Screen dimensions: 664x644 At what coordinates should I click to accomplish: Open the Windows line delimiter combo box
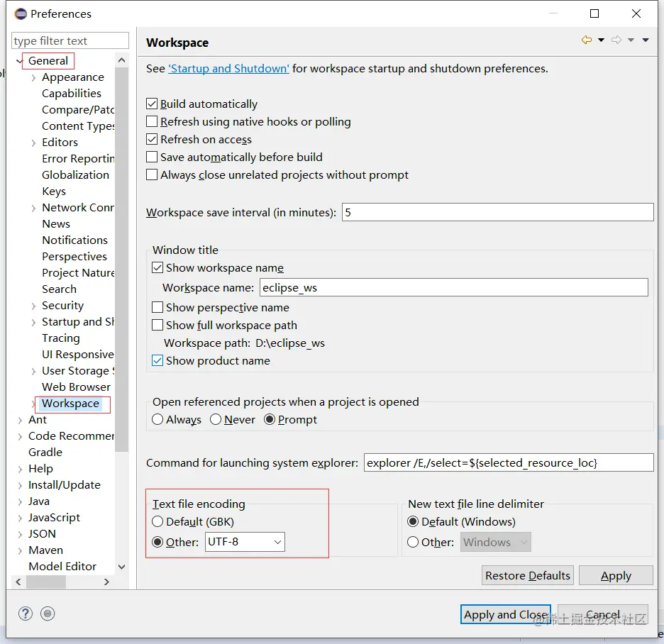(x=495, y=542)
